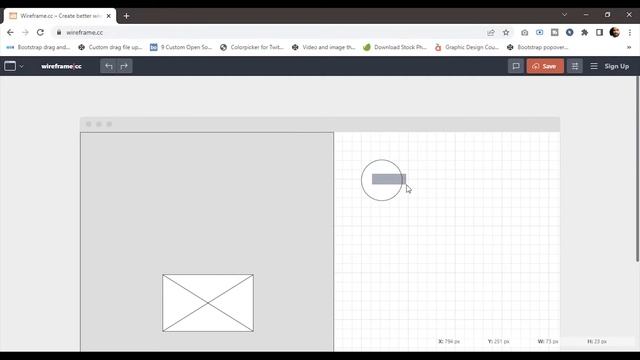Click the redo arrow button

[x=124, y=66]
